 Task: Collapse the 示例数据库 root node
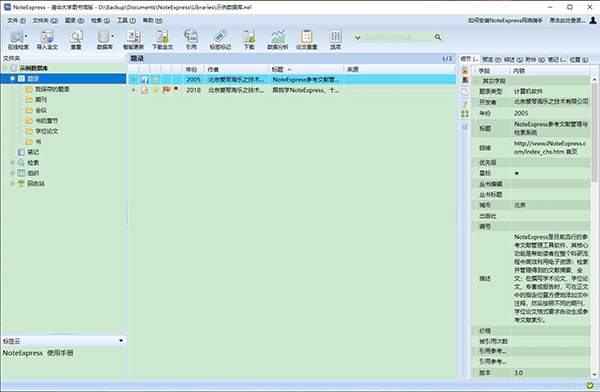pyautogui.click(x=5, y=68)
